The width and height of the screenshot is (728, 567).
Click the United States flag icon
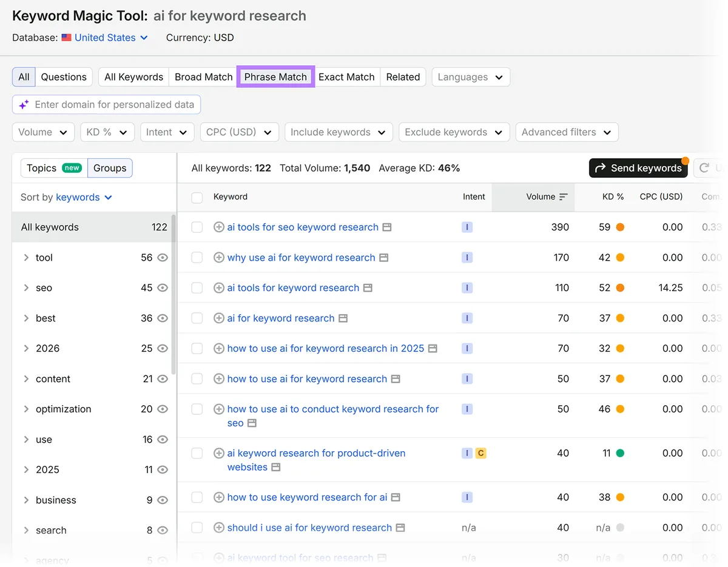click(x=67, y=38)
